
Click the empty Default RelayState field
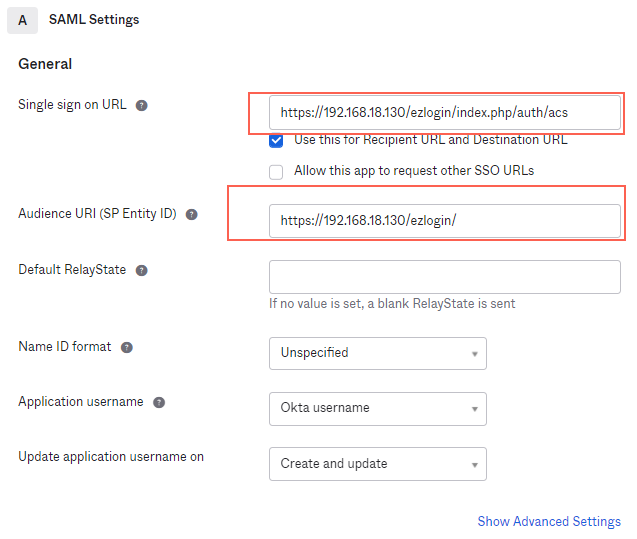point(444,277)
